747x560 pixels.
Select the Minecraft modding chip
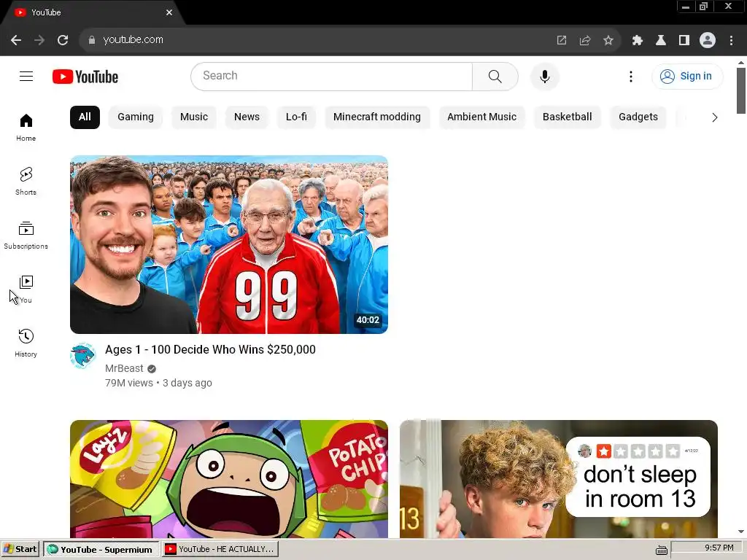click(x=377, y=117)
